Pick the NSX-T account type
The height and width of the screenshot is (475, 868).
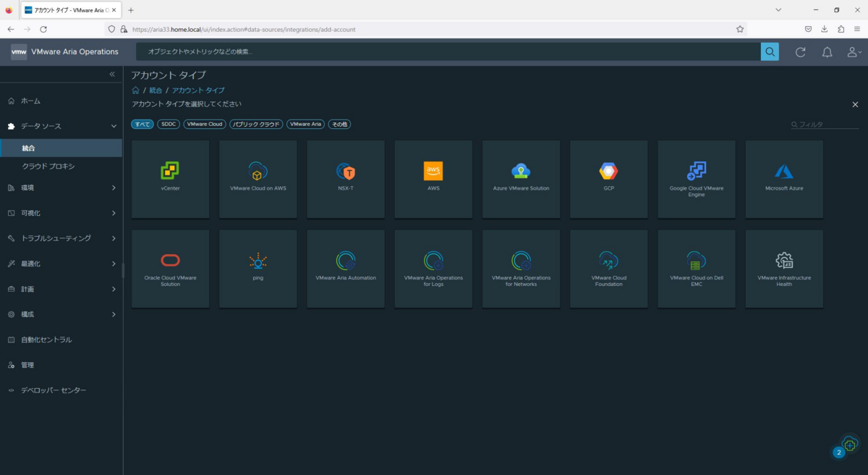coord(346,179)
